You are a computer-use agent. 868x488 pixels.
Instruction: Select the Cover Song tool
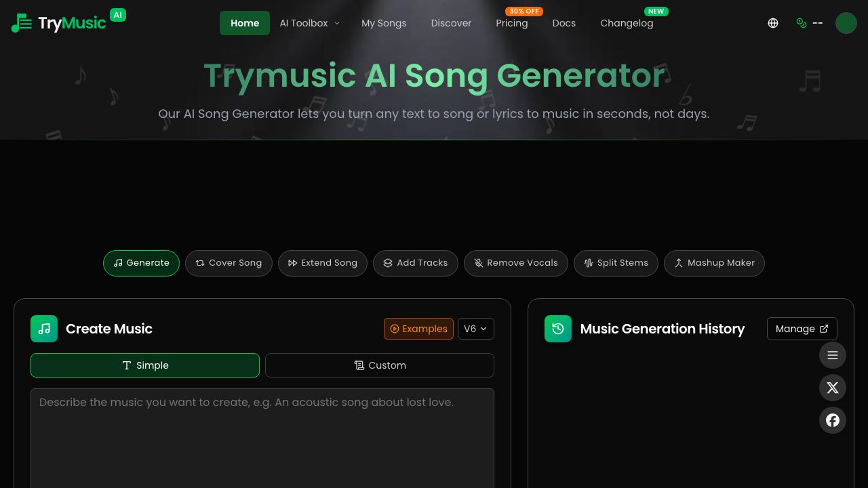229,263
